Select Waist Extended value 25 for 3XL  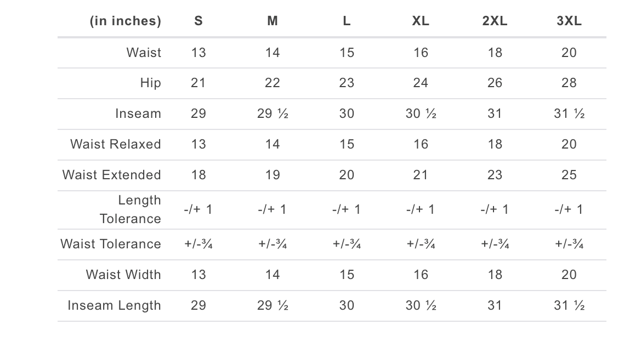pyautogui.click(x=569, y=175)
